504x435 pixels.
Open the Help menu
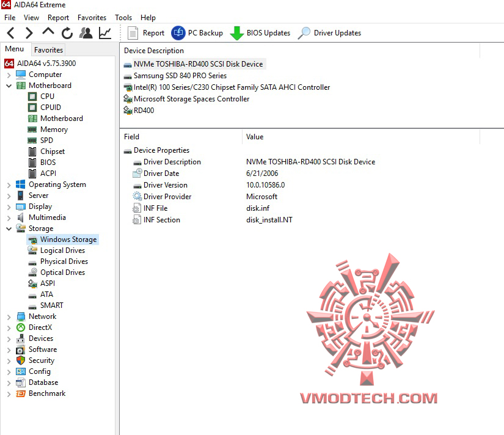tap(148, 18)
